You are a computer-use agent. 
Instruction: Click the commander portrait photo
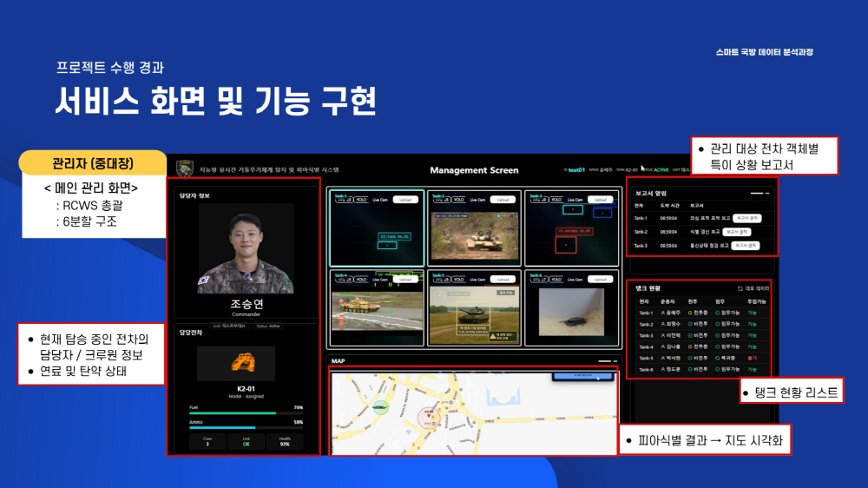(246, 248)
